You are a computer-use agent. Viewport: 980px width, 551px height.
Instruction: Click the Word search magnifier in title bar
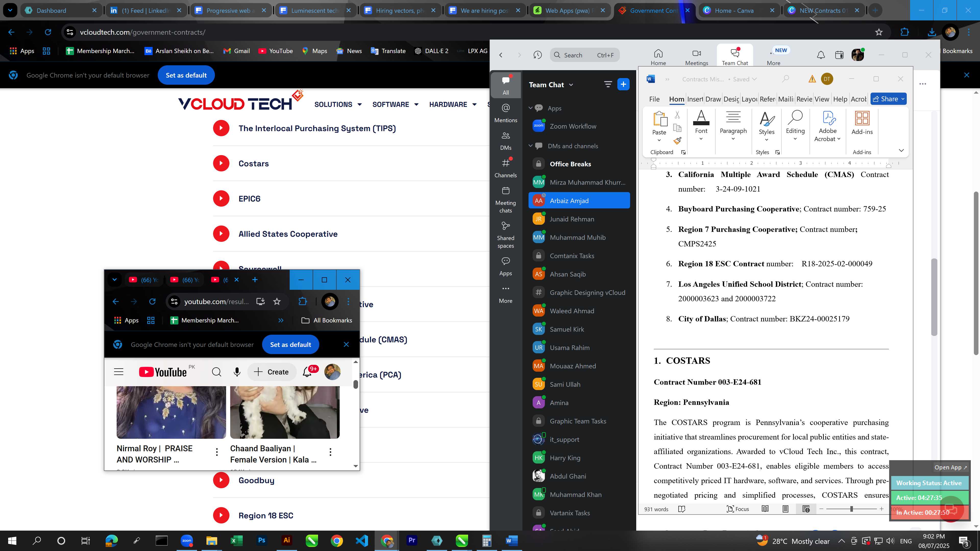(x=785, y=79)
